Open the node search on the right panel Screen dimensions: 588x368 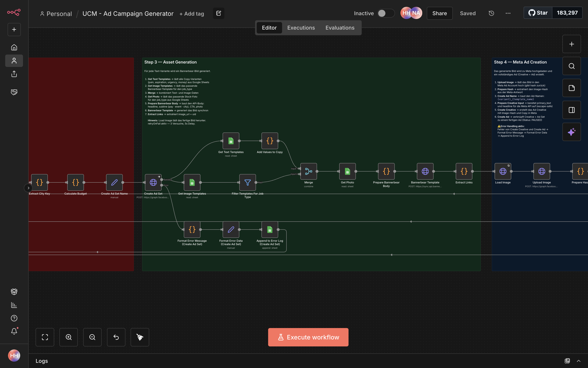tap(571, 66)
